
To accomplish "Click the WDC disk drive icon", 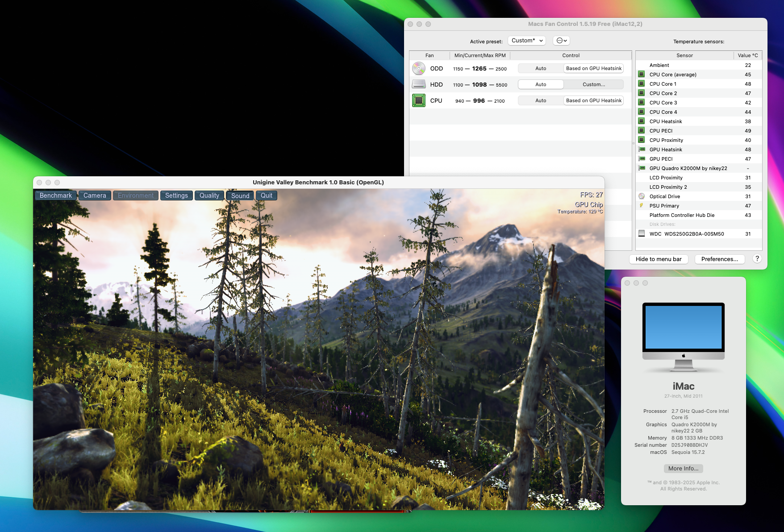I will 642,233.
